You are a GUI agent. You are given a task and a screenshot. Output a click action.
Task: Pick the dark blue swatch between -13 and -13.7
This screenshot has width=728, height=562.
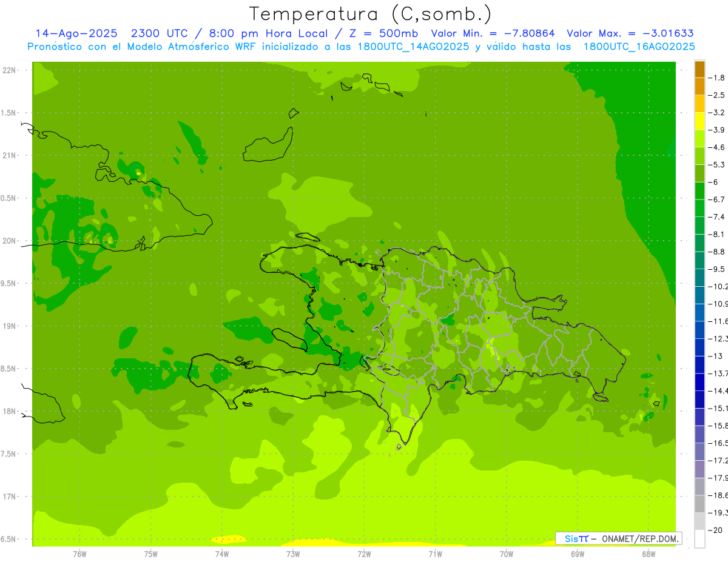[x=699, y=364]
